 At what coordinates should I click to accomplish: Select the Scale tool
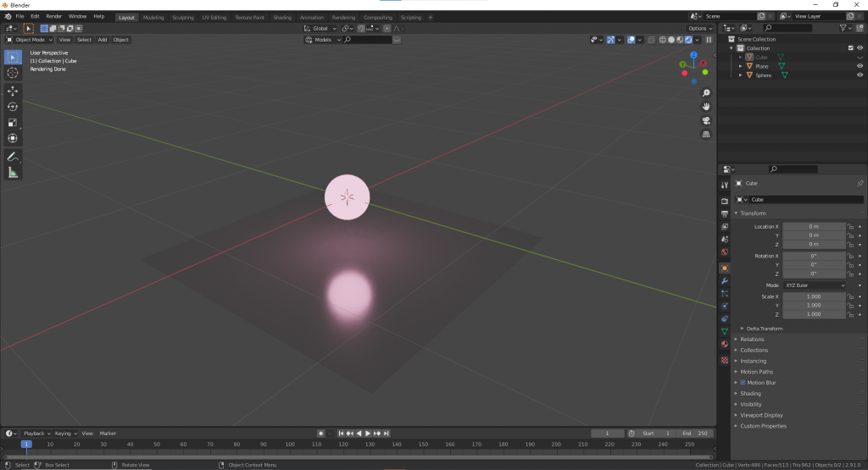coord(13,123)
